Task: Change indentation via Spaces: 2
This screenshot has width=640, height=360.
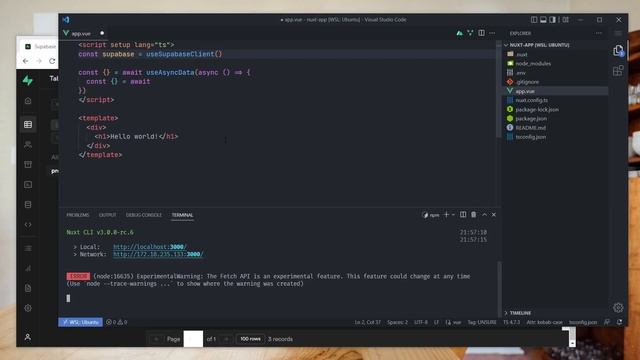Action: (x=397, y=322)
